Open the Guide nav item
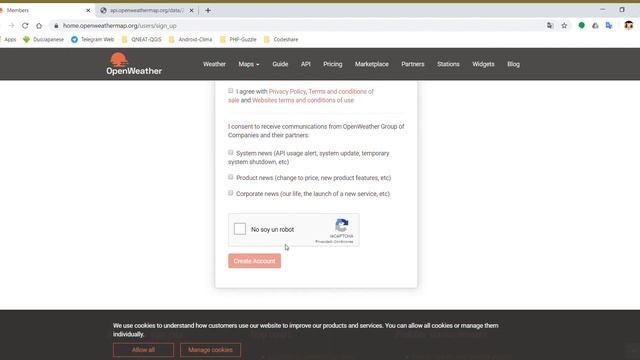 pos(280,64)
